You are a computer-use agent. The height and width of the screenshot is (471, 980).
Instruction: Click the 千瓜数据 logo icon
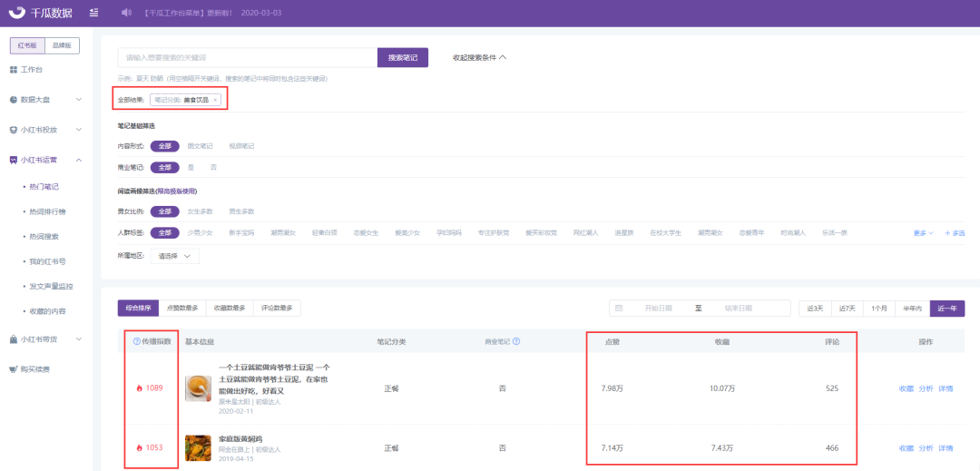click(18, 13)
